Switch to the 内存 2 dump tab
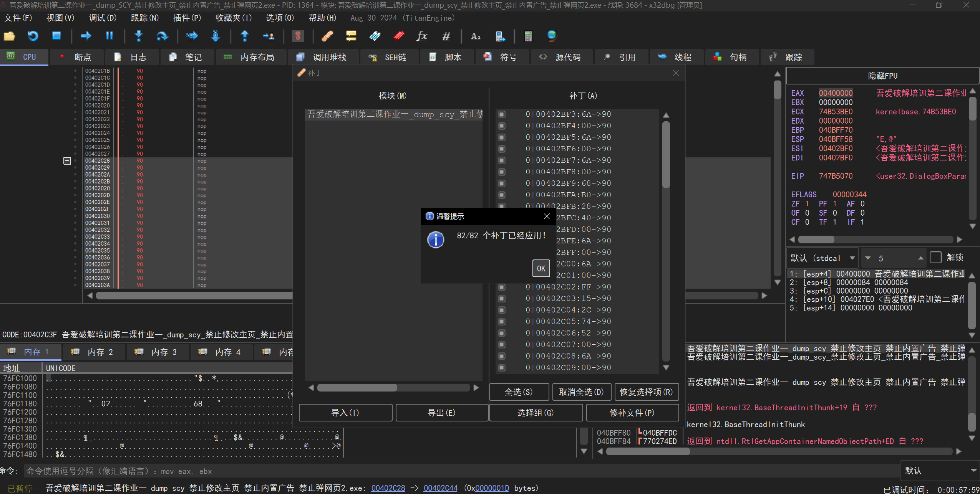This screenshot has width=980, height=494. tap(93, 352)
